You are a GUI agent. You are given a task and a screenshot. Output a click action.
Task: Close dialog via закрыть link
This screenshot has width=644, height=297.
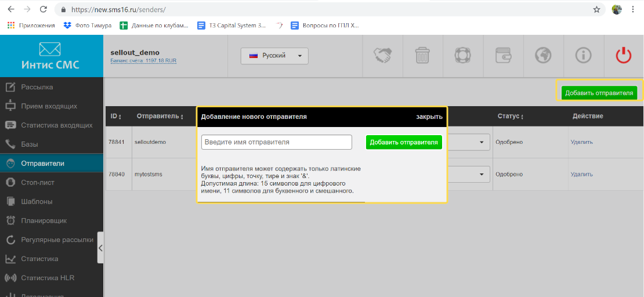click(x=429, y=117)
